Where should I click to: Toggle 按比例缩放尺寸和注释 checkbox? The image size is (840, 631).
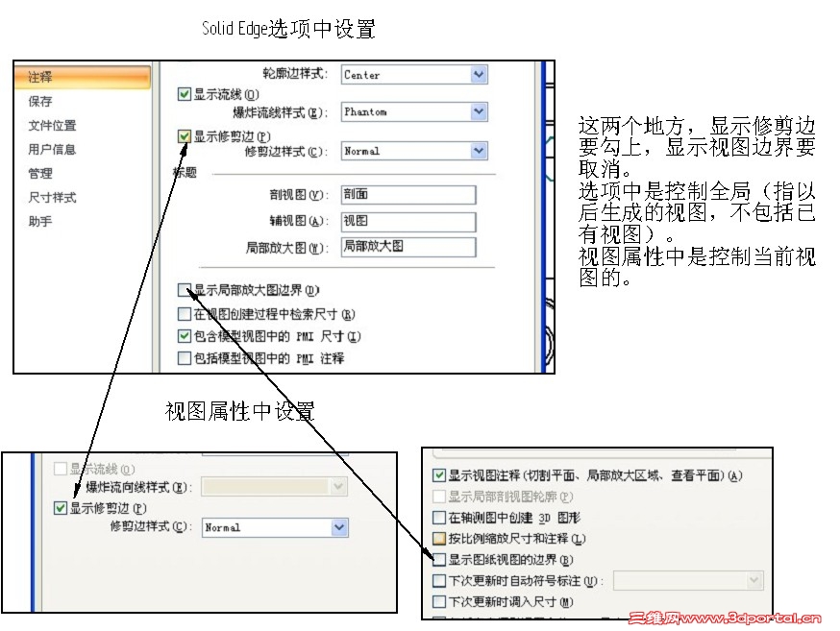click(x=439, y=539)
